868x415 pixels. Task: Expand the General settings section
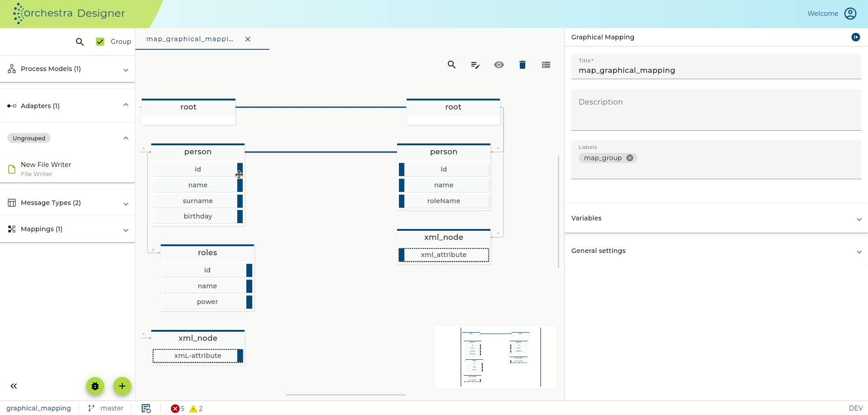click(x=716, y=251)
